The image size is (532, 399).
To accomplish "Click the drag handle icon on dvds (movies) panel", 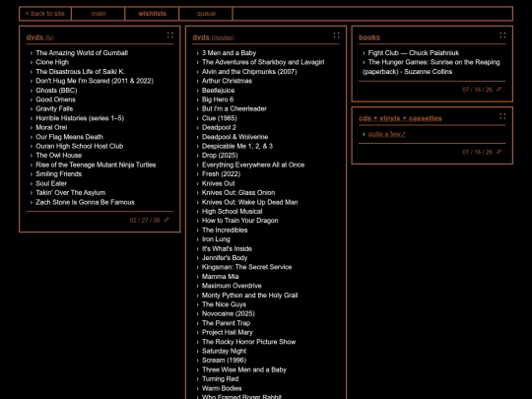I will coord(336,35).
